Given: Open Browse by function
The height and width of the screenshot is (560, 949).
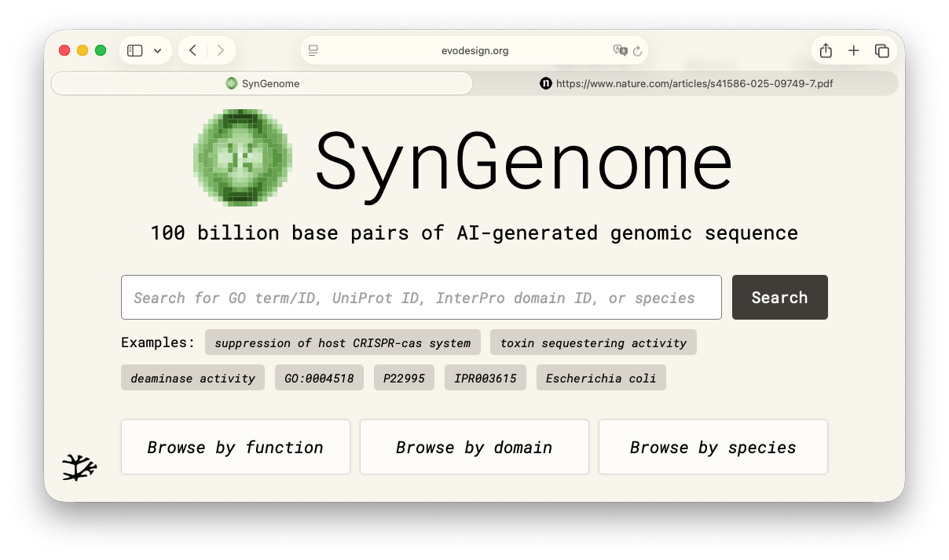Looking at the screenshot, I should pos(236,447).
